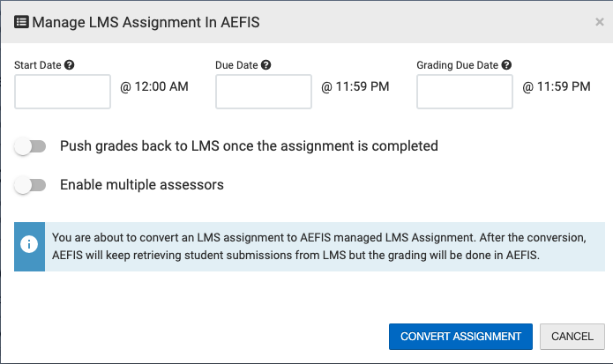Close the Manage LMS Assignment dialog
The width and height of the screenshot is (613, 364).
point(600,22)
